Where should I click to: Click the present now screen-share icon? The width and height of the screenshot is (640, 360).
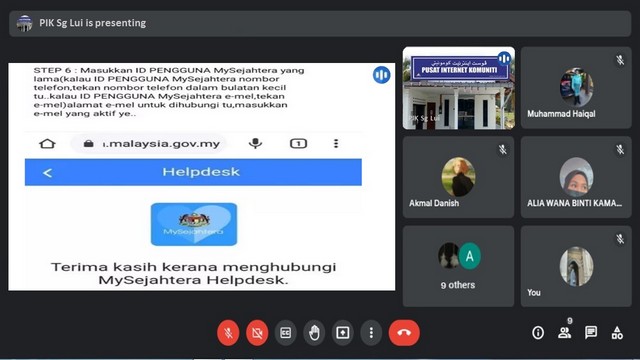342,333
